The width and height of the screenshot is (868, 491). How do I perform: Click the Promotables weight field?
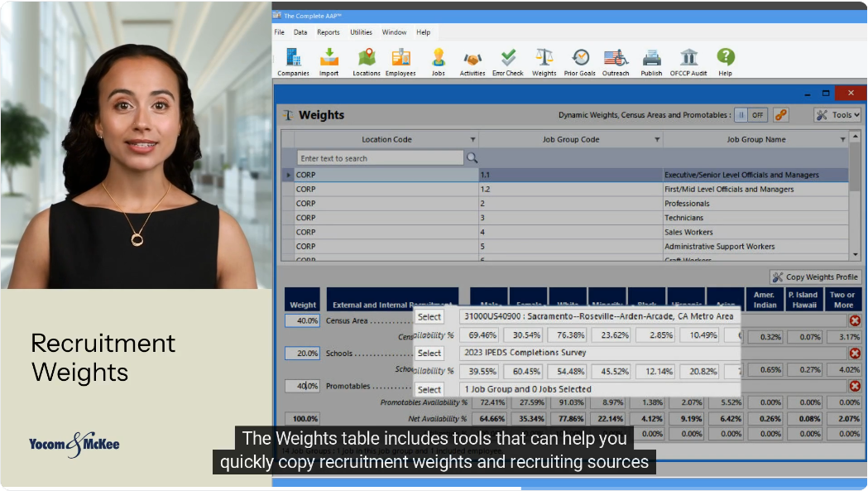click(302, 386)
